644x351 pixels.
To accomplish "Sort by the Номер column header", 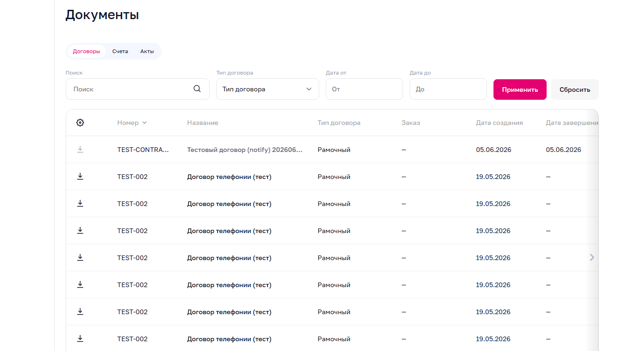I will (132, 123).
